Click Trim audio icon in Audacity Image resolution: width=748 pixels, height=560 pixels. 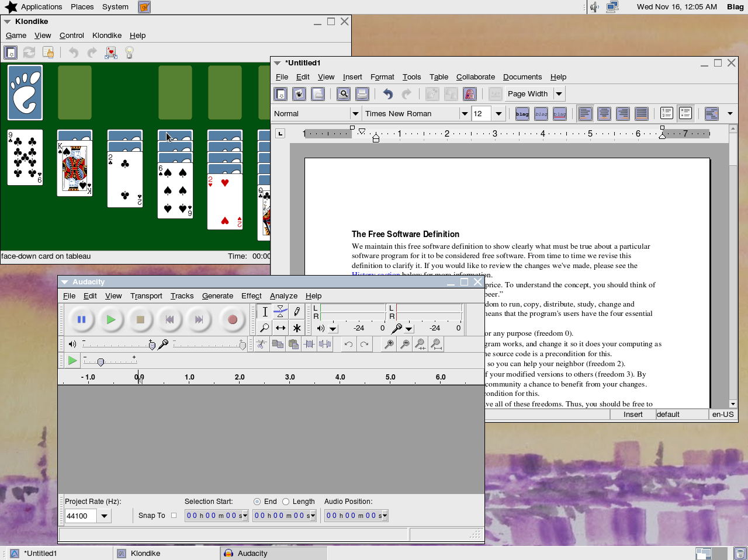tap(309, 345)
